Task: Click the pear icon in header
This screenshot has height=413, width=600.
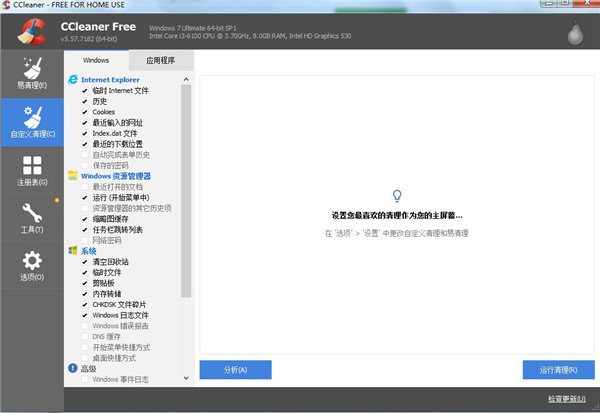Action: 575,33
